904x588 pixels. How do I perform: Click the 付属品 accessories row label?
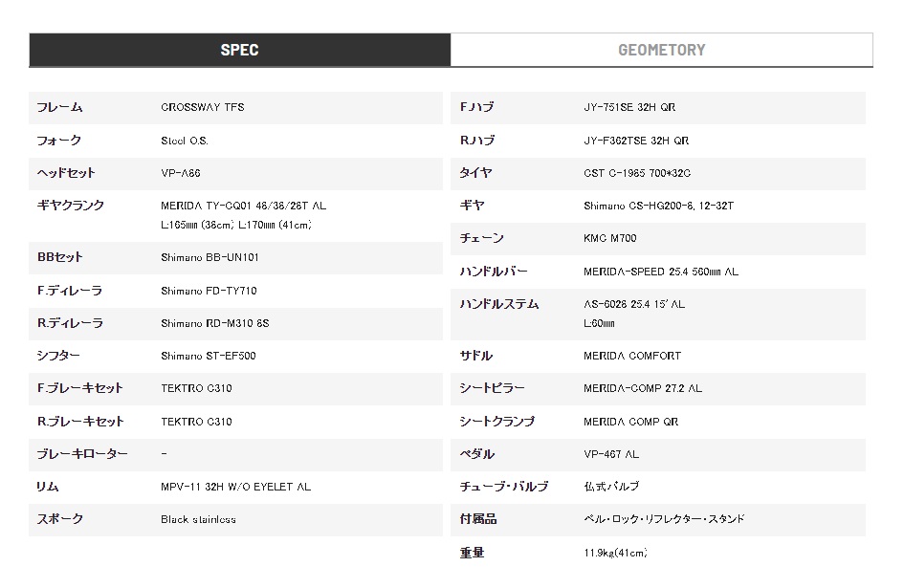[478, 519]
